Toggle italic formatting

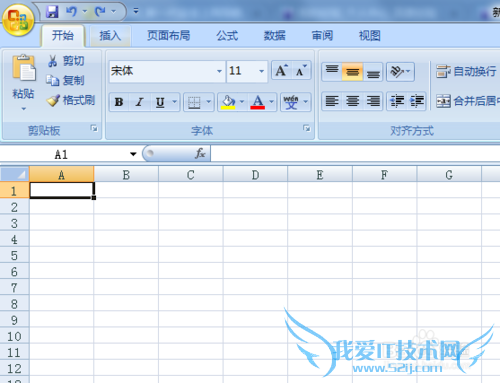coord(140,102)
